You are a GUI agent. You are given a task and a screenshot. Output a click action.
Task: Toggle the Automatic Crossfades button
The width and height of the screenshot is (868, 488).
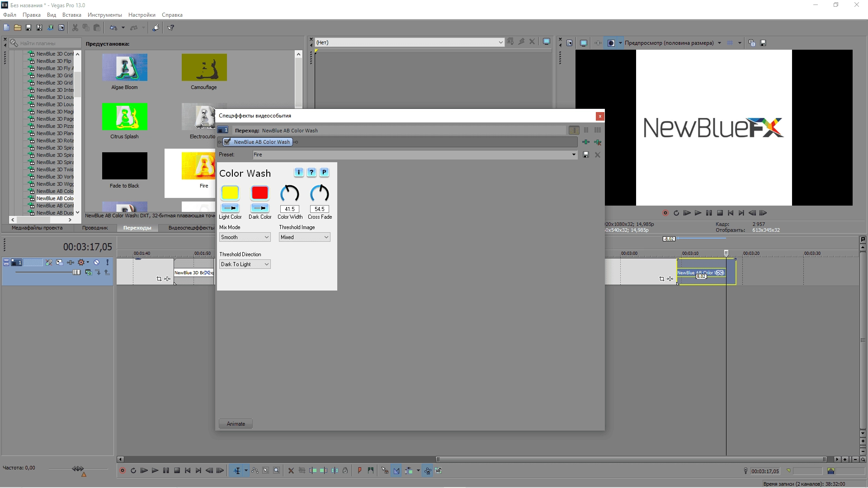click(396, 470)
